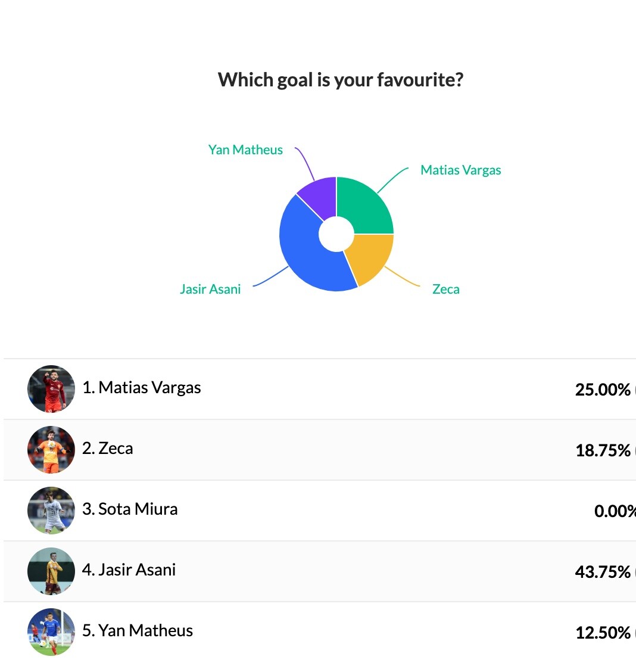This screenshot has width=636, height=672.
Task: Choose option 2. Zeca in list
Action: [108, 449]
